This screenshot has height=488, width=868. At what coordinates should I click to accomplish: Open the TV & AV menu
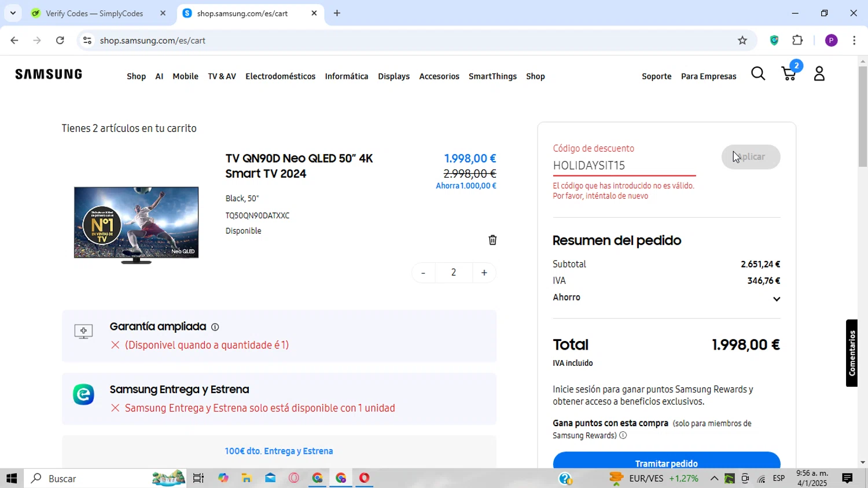coord(222,76)
